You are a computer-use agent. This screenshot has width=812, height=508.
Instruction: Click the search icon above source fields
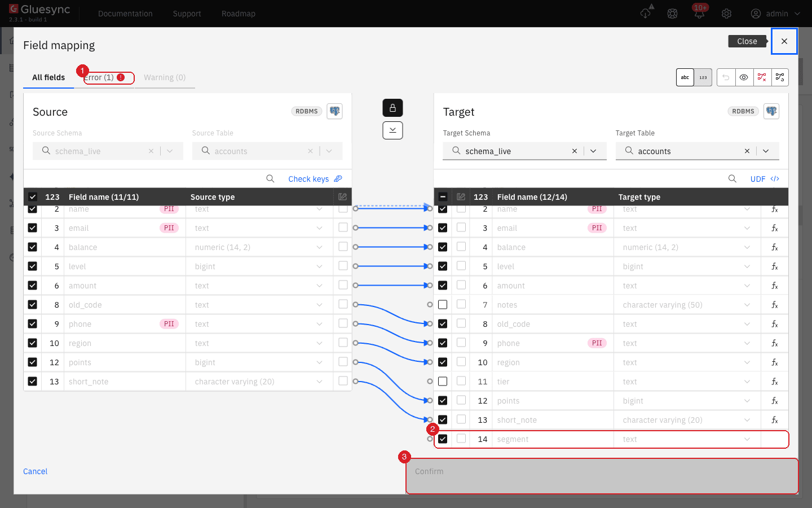point(270,179)
